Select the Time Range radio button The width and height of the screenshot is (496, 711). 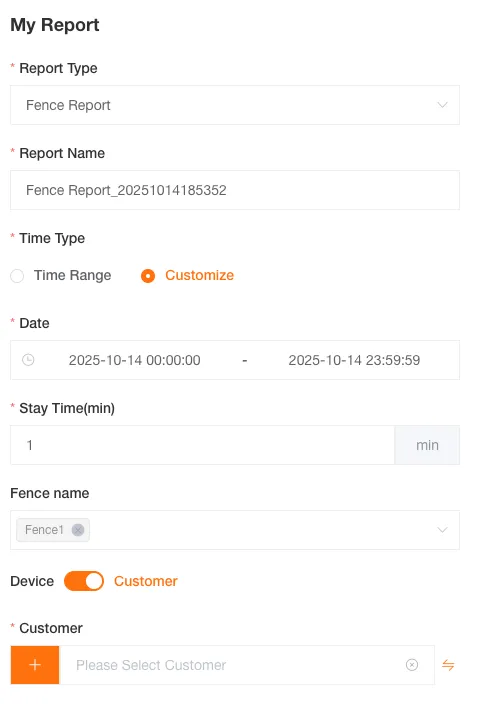click(17, 276)
